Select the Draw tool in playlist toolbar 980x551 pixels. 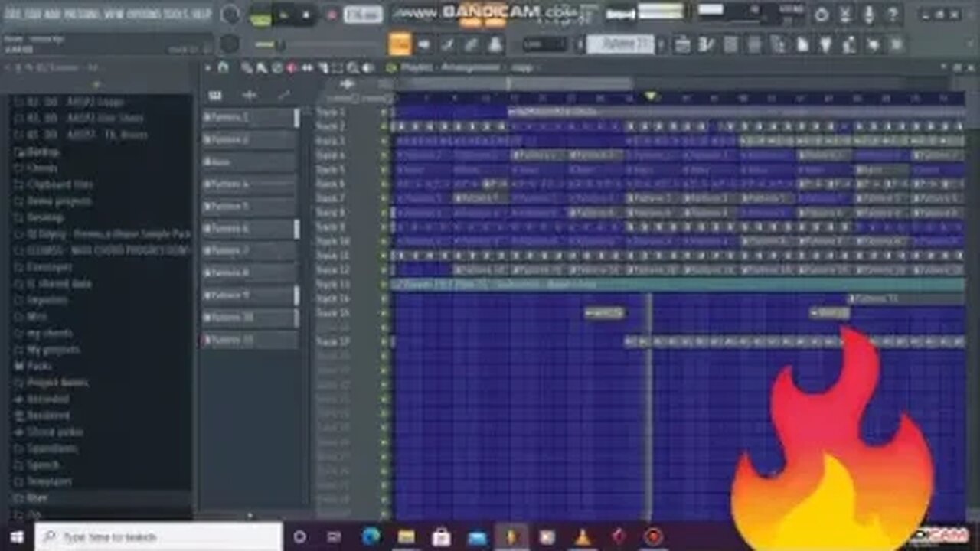[x=247, y=67]
